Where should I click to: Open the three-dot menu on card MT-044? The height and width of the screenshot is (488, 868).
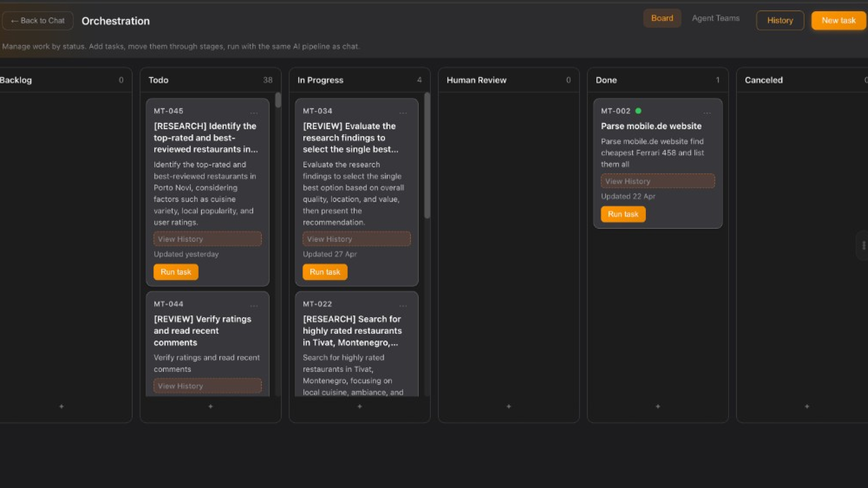pos(254,306)
